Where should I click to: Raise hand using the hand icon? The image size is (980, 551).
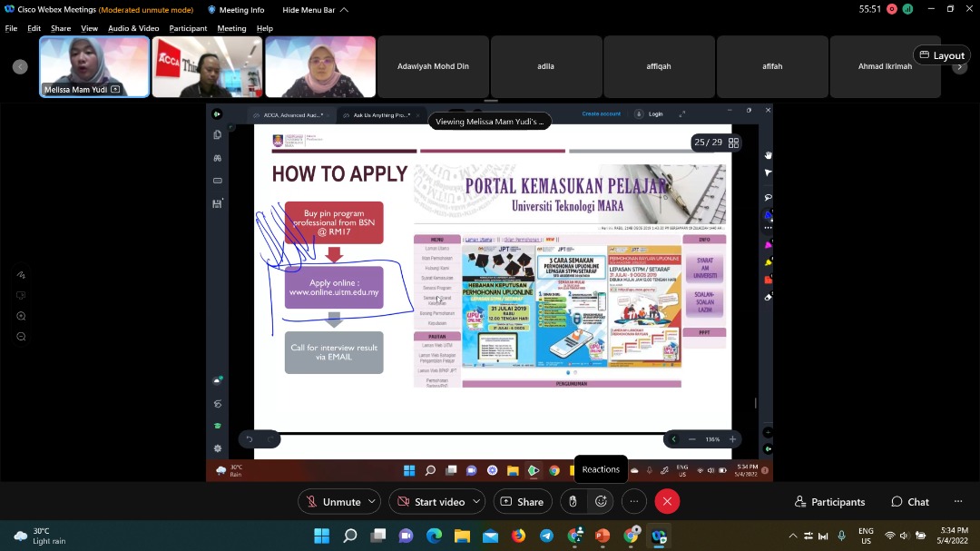pyautogui.click(x=573, y=502)
